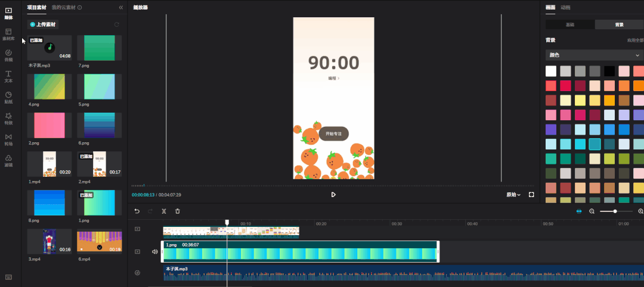The height and width of the screenshot is (287, 644).
Task: Open the 文本 text tool
Action: (8, 76)
